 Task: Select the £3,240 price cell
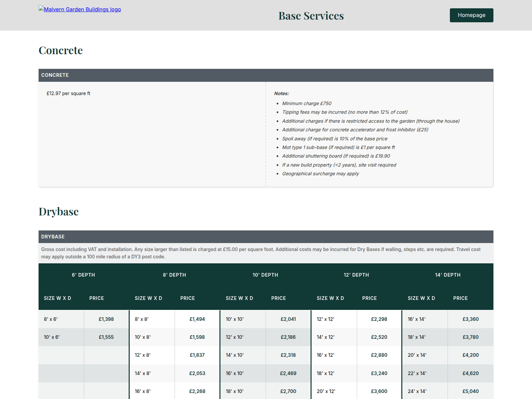pos(379,373)
